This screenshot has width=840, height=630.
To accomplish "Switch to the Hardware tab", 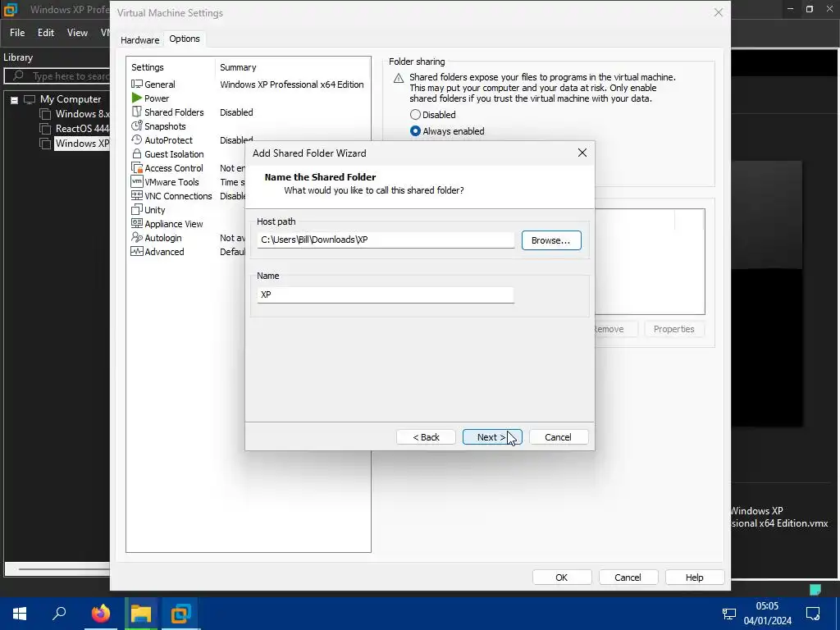I will point(139,40).
